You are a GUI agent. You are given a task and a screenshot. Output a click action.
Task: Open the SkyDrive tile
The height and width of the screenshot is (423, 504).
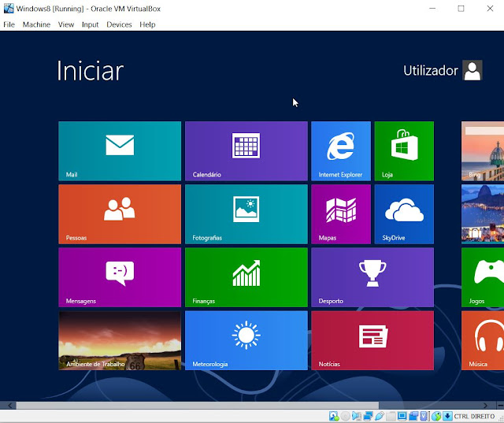404,214
